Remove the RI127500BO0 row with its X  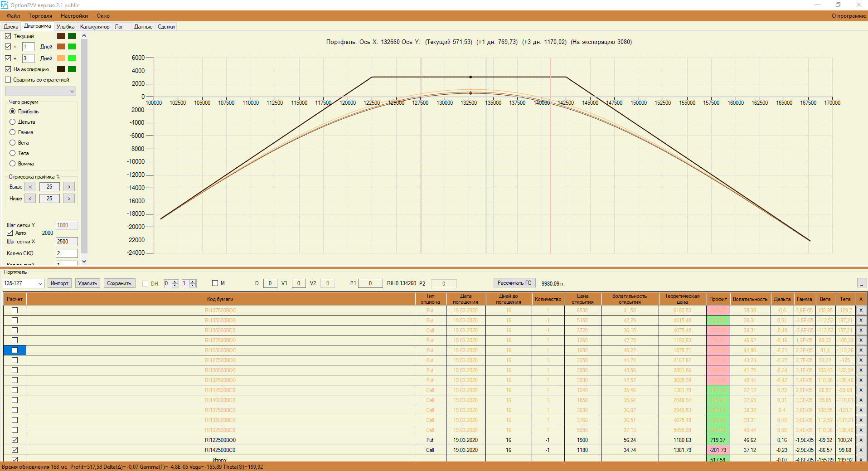point(861,360)
